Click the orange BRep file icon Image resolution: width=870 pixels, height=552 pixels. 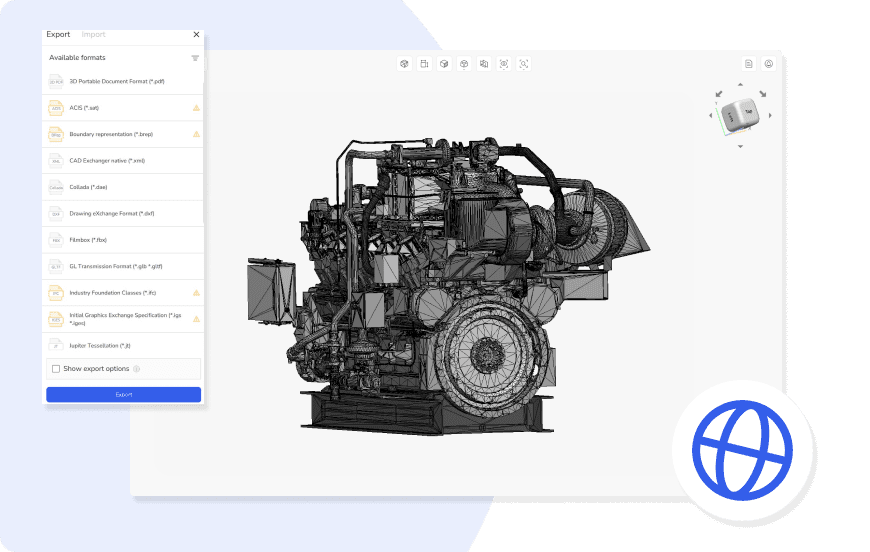pos(56,134)
